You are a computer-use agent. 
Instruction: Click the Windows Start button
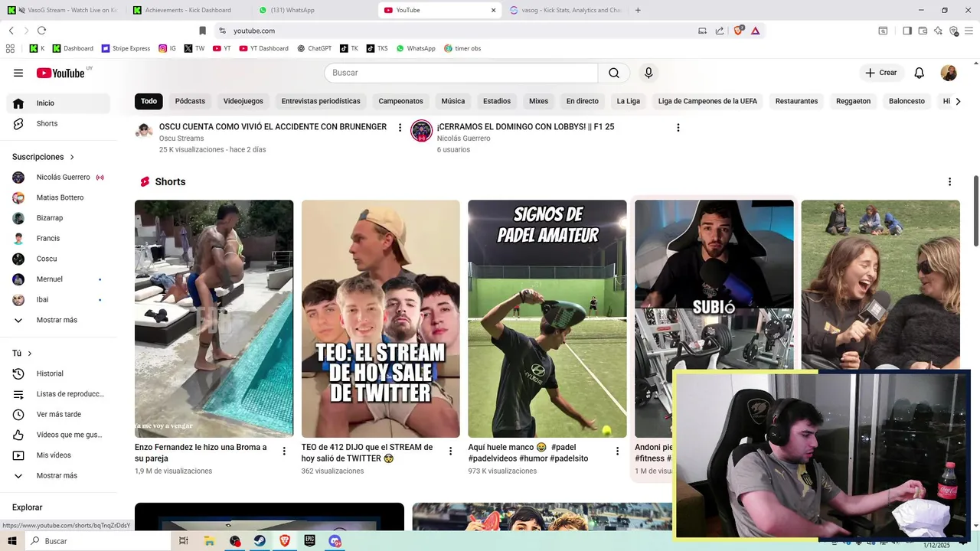[11, 541]
